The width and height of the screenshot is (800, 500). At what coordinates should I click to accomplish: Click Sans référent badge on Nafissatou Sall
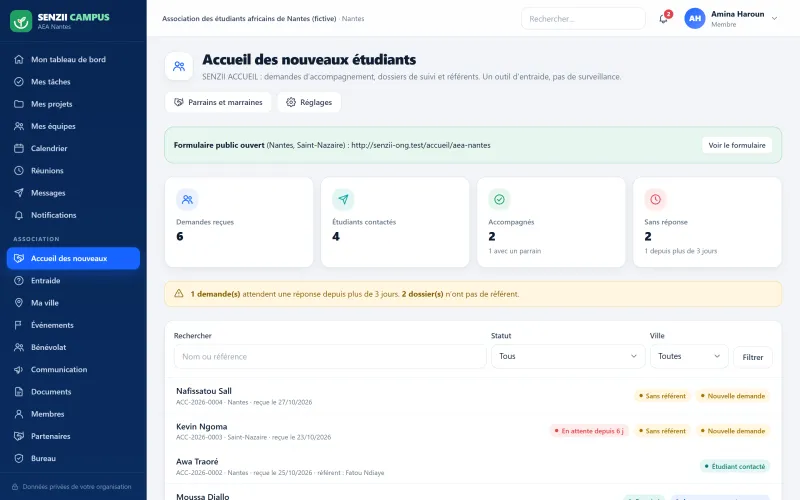(662, 396)
